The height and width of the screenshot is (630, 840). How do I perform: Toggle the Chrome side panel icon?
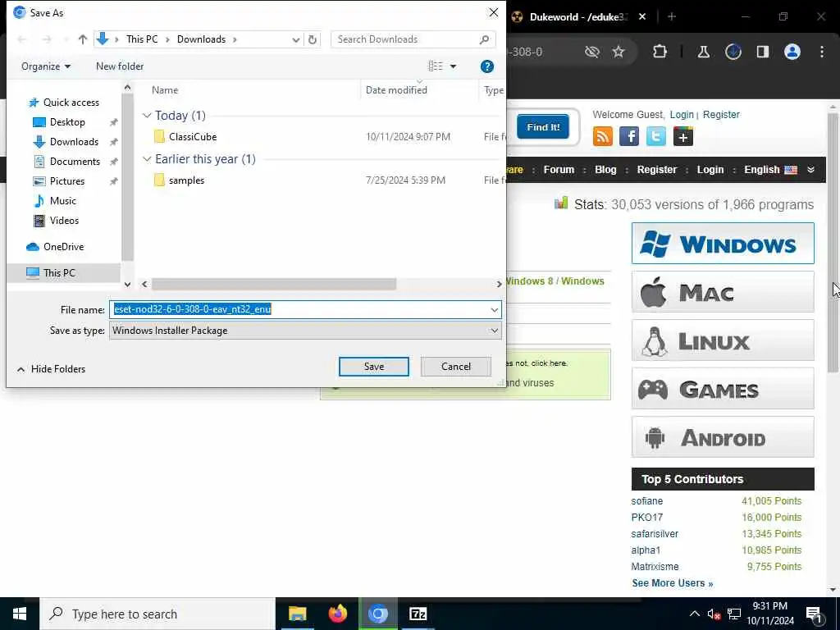point(763,52)
